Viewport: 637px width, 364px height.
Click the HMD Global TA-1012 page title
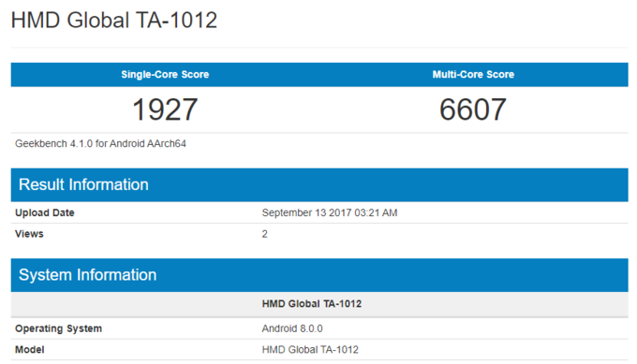pos(114,21)
